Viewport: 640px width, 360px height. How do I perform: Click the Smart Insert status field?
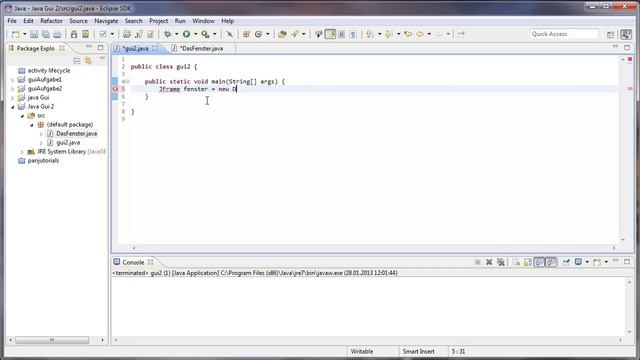tap(418, 351)
